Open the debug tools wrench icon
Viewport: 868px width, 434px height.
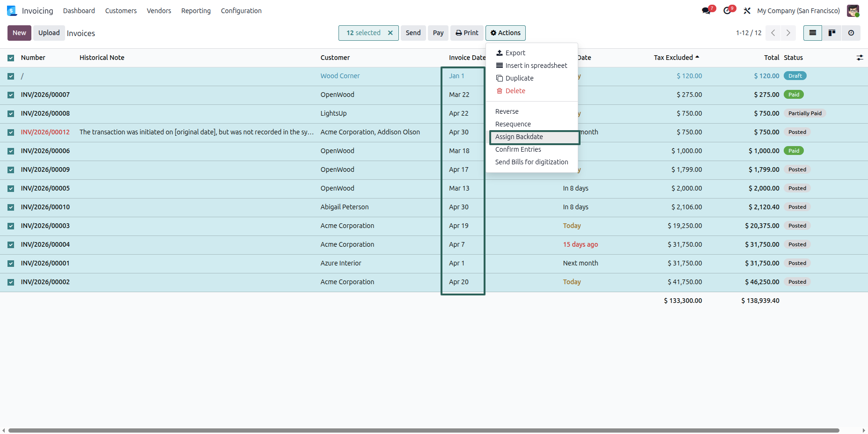(747, 11)
